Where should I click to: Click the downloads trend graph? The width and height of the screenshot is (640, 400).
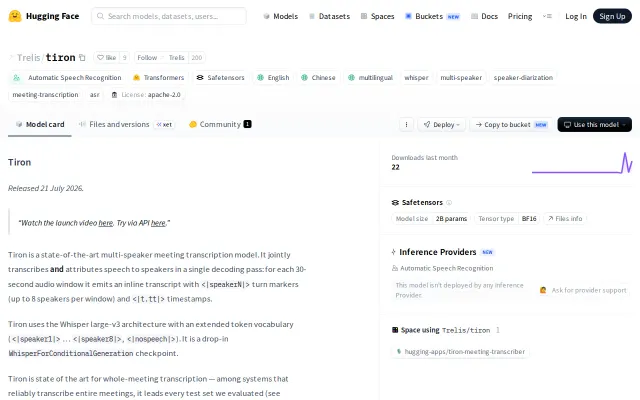(582, 163)
